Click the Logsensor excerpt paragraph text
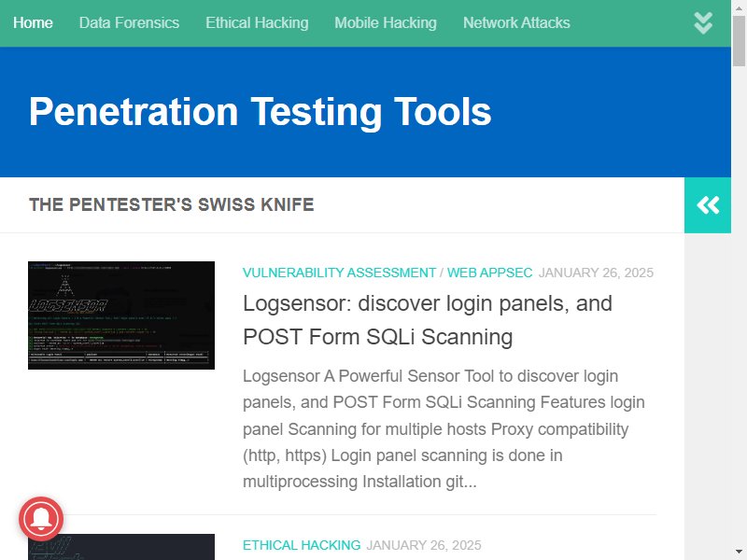 point(444,428)
